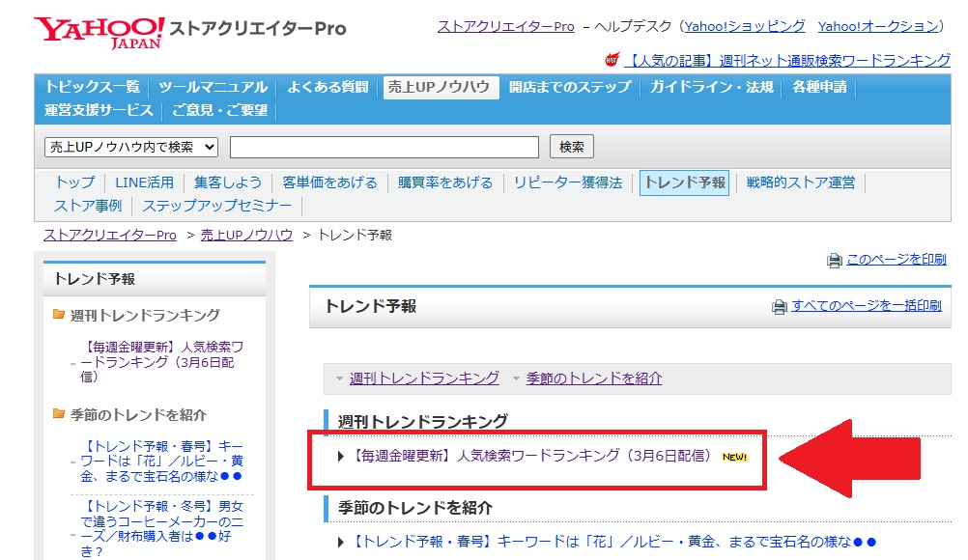Screen dimensions: 968x560
Task: Jump to 季節のトレンドを紹介 anchor link
Action: click(x=594, y=378)
